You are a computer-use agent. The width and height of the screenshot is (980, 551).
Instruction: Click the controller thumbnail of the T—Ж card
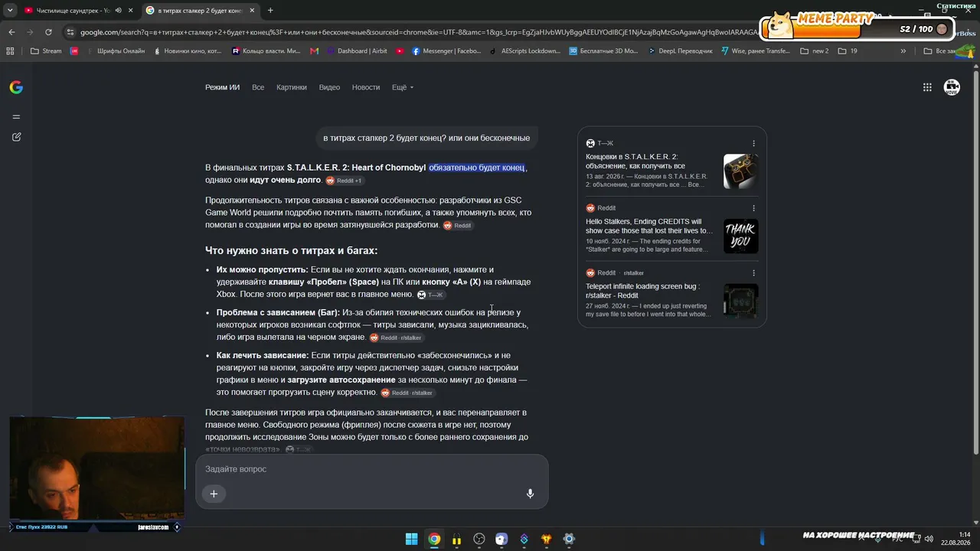[740, 171]
